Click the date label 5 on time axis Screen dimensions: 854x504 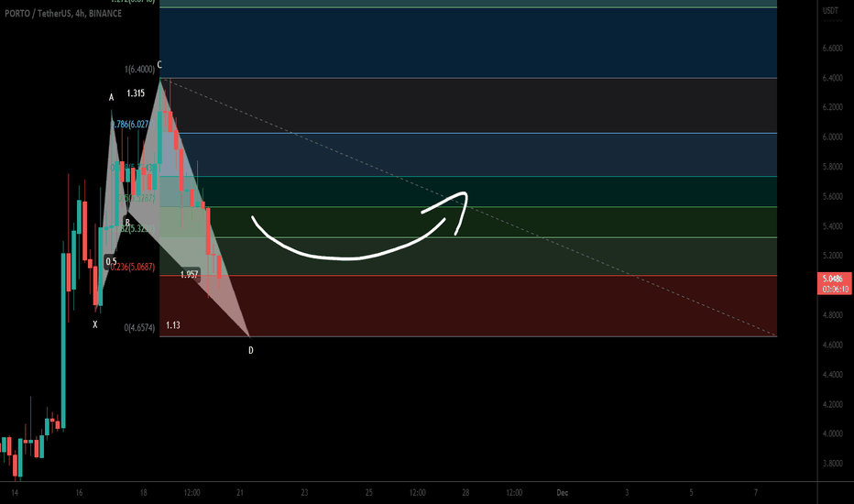691,493
